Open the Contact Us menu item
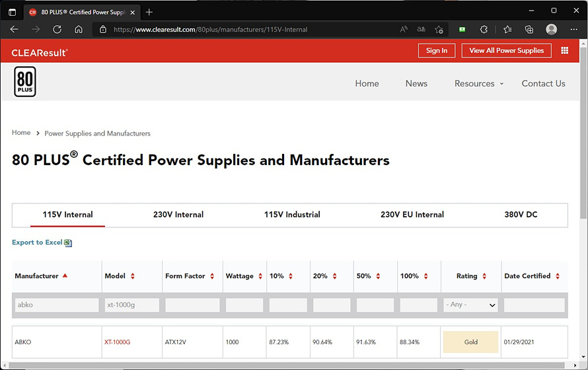Image resolution: width=588 pixels, height=370 pixels. coord(543,84)
